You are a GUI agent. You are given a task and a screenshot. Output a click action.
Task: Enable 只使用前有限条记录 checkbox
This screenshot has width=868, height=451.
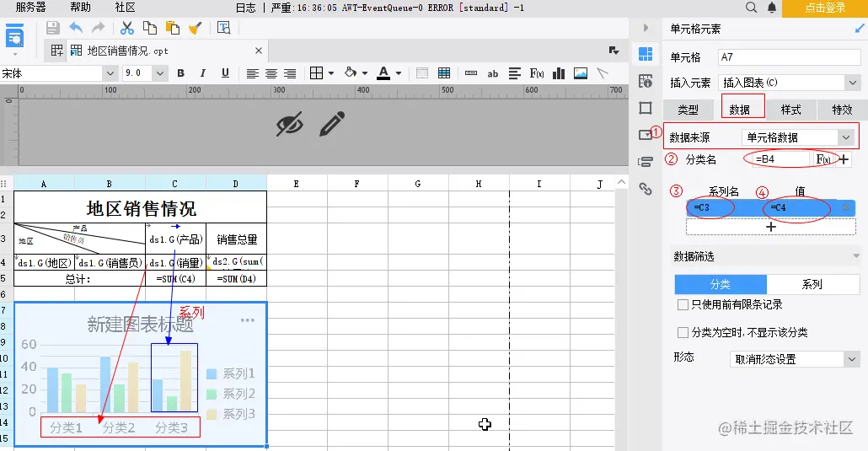pos(683,304)
